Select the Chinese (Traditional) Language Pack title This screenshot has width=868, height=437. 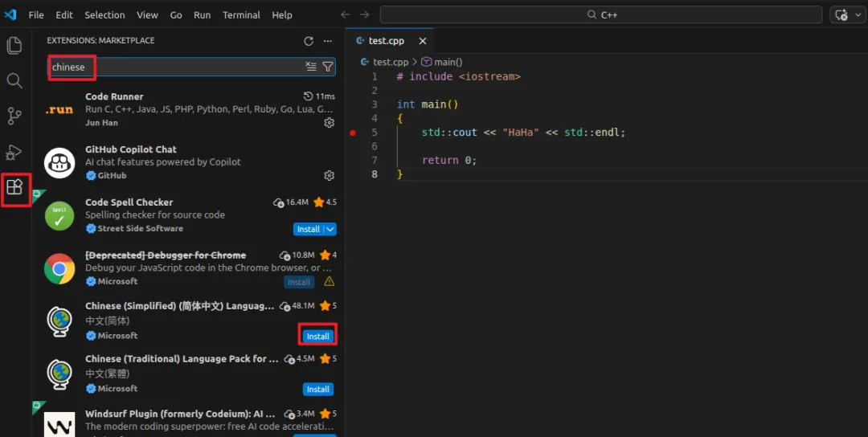pos(182,359)
